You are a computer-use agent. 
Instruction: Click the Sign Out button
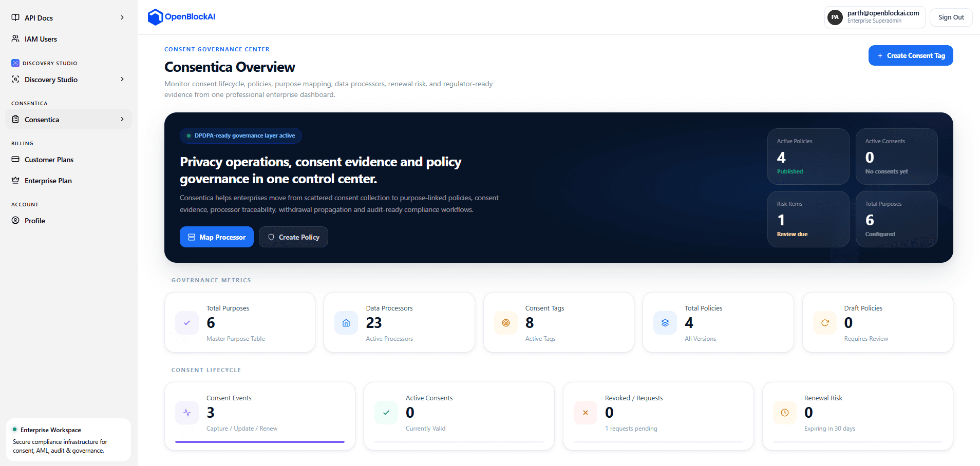(x=951, y=17)
